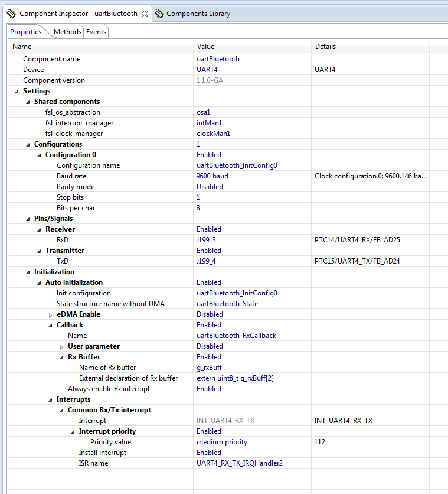Switch to the Methods tab
This screenshot has width=448, height=494.
67,32
